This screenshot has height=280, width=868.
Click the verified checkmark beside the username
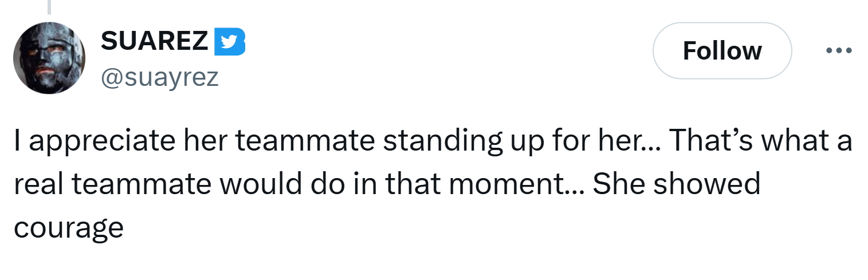click(x=229, y=41)
